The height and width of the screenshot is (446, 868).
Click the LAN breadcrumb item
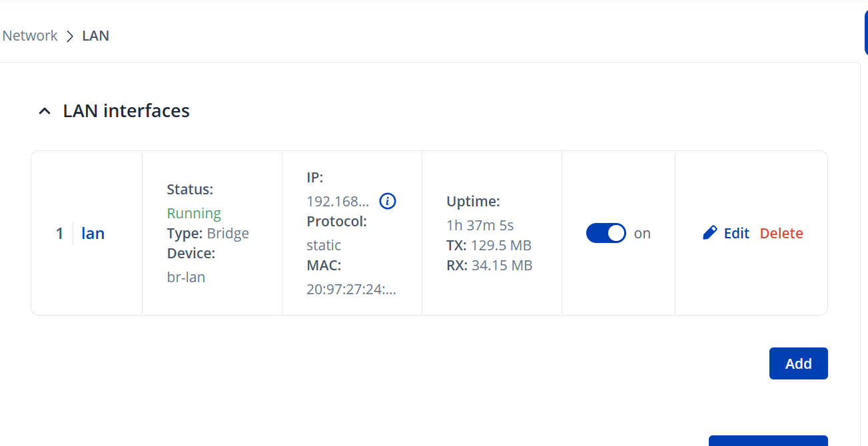coord(95,36)
